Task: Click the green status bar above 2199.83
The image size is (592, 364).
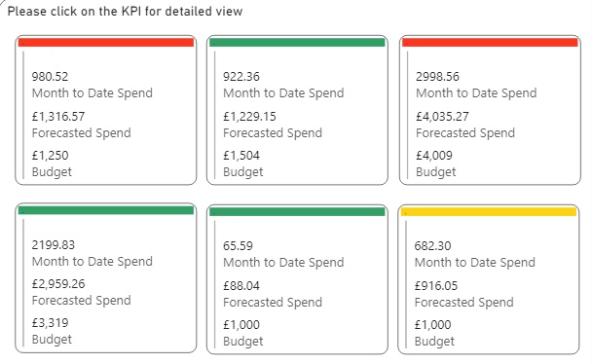Action: point(106,210)
